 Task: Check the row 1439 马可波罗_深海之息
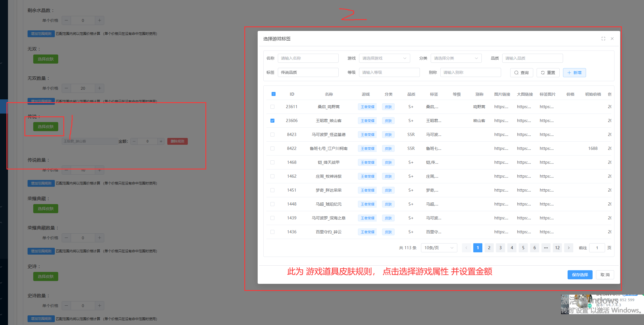pos(272,218)
